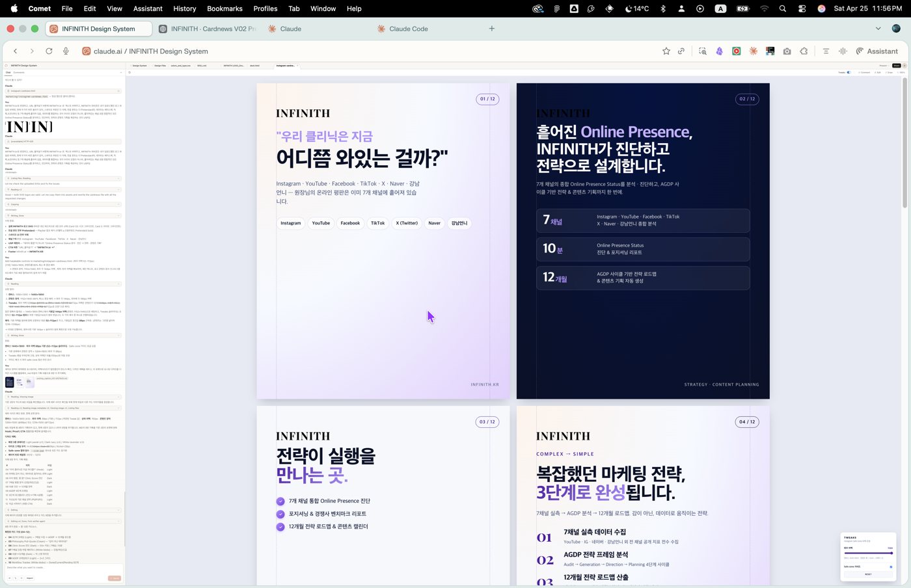This screenshot has width=911, height=588.
Task: Select the colors_and_type.css file tab
Action: point(180,66)
